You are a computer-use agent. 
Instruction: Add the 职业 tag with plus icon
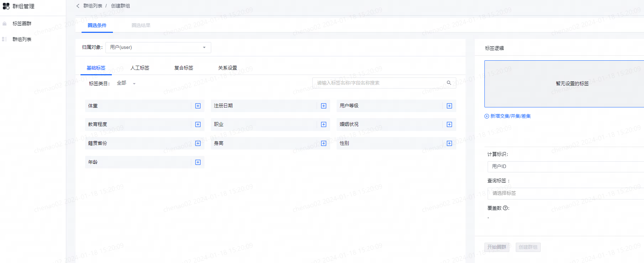click(324, 125)
